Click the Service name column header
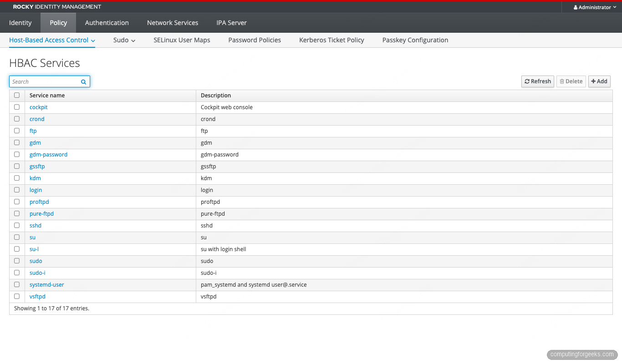 tap(47, 96)
